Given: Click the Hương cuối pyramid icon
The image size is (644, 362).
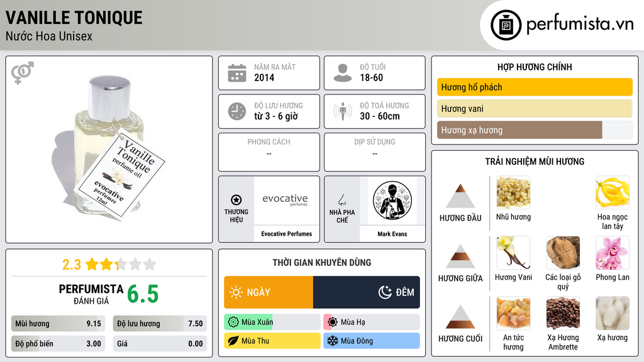Looking at the screenshot, I should 460,317.
